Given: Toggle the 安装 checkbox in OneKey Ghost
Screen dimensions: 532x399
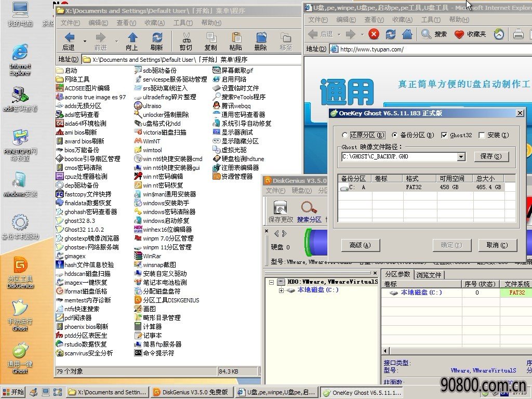Looking at the screenshot, I should point(482,135).
